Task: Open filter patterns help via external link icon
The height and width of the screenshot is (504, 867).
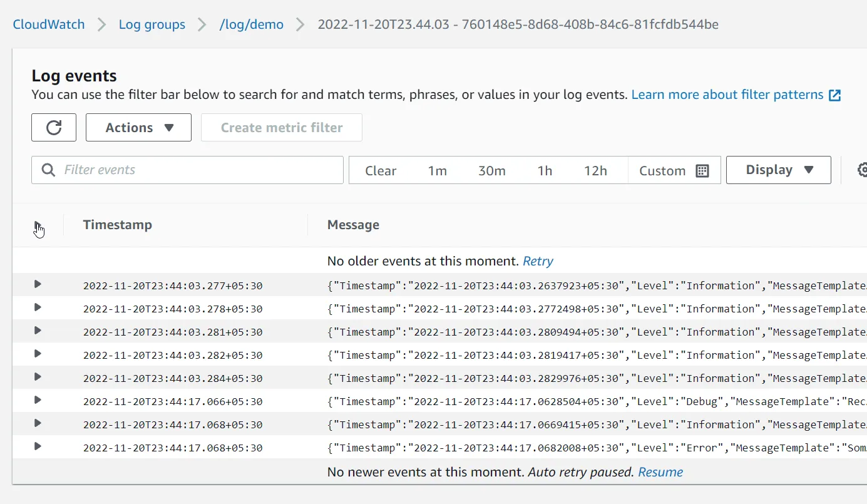Action: point(834,95)
